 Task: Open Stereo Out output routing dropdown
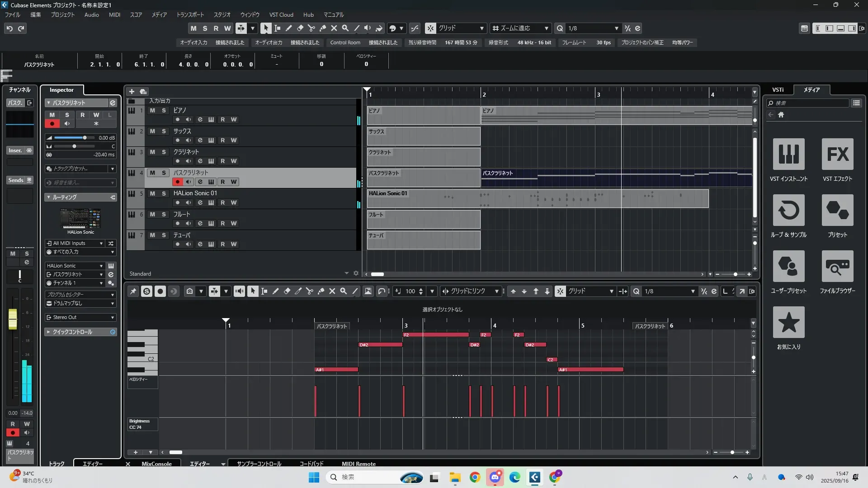[x=80, y=317]
